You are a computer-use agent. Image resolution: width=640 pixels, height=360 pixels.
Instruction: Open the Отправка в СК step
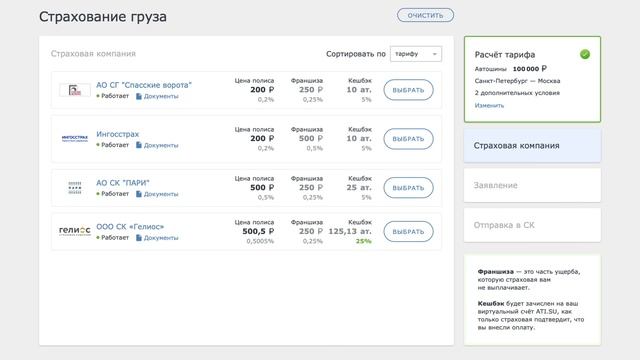532,225
